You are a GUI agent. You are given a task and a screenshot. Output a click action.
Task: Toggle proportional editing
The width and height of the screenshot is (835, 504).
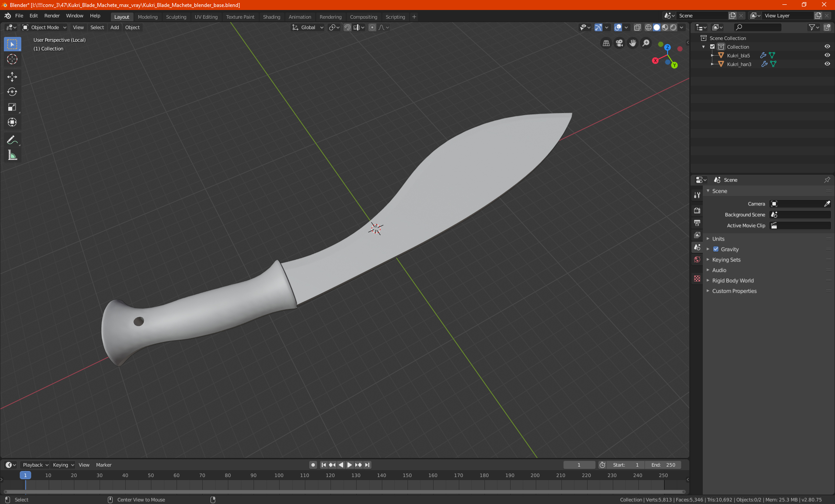tap(372, 27)
